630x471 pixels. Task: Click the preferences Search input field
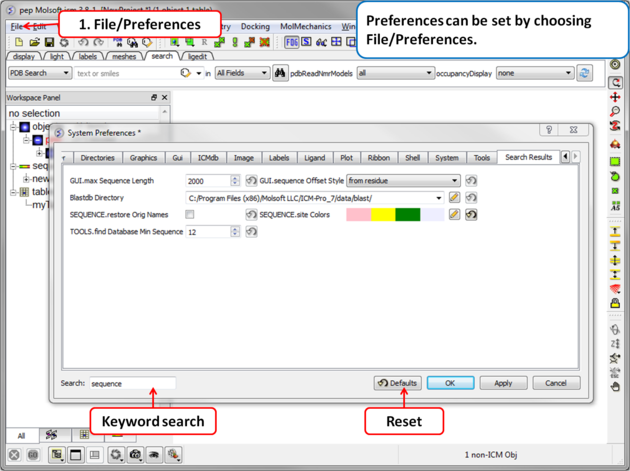[x=131, y=383]
